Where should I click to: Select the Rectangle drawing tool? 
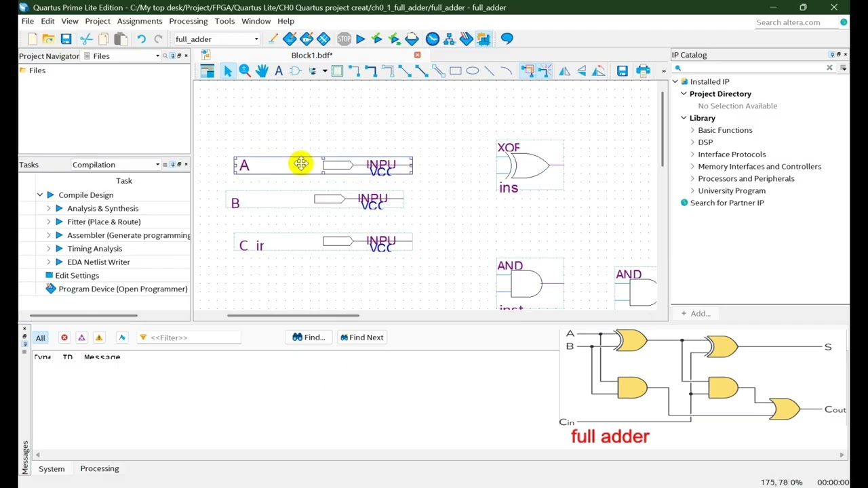(456, 70)
